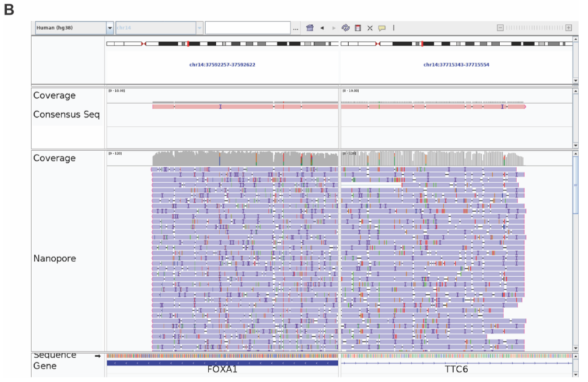Viewport: 588px width, 382px height.
Task: Click scroll-up arrow of Consensus panel scrollbar
Action: pos(576,91)
